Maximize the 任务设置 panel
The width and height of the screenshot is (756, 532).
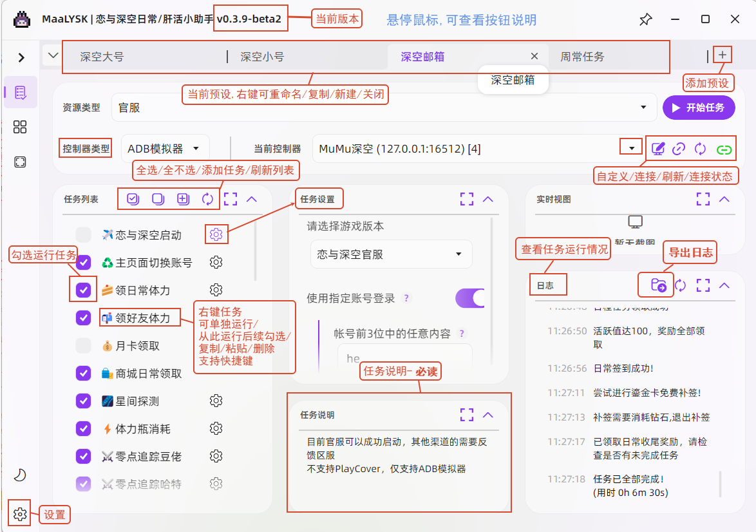click(x=467, y=199)
